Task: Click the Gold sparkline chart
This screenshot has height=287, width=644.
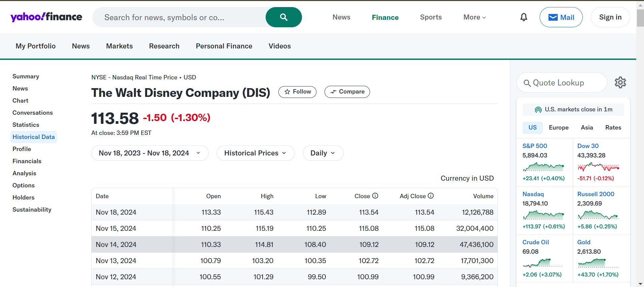Action: click(598, 263)
